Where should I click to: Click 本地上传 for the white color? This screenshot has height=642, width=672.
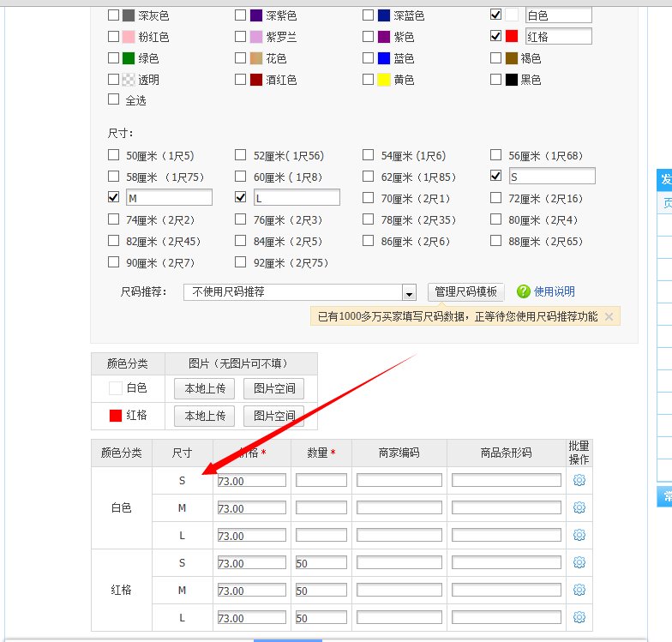point(205,388)
